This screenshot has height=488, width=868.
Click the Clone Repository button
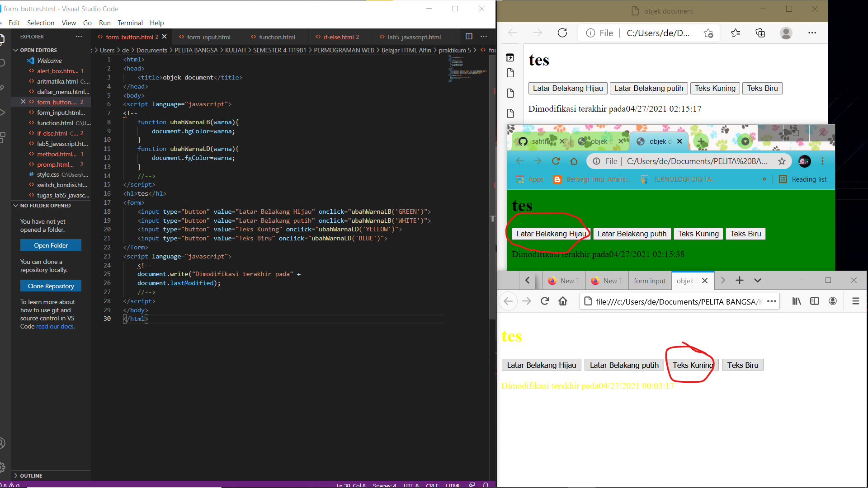tap(50, 286)
